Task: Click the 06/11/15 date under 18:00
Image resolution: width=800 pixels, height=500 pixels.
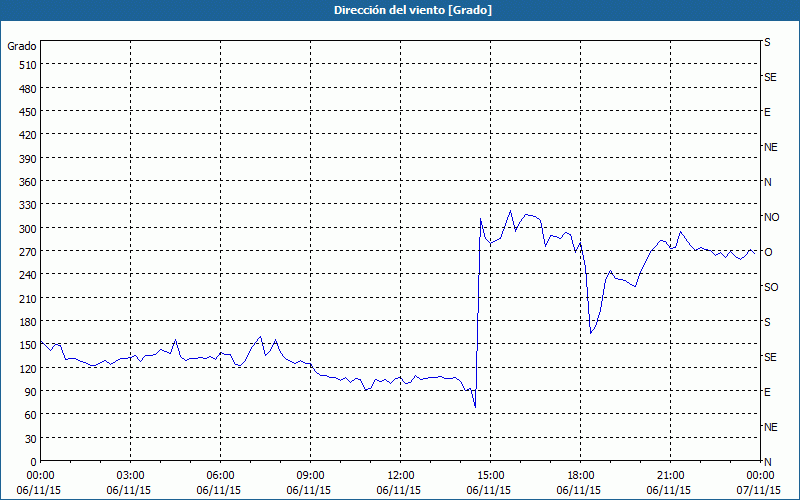Action: tap(579, 490)
